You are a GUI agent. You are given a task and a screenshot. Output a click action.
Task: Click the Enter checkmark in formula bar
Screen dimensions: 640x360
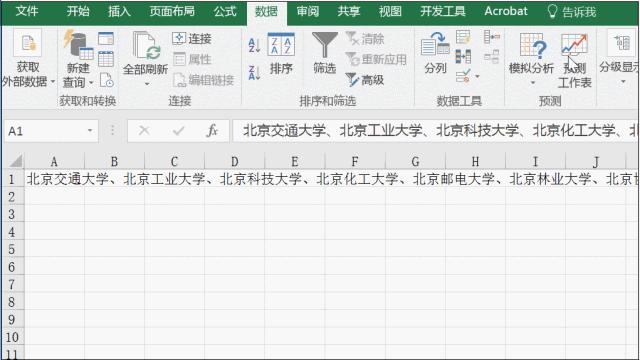pyautogui.click(x=178, y=131)
